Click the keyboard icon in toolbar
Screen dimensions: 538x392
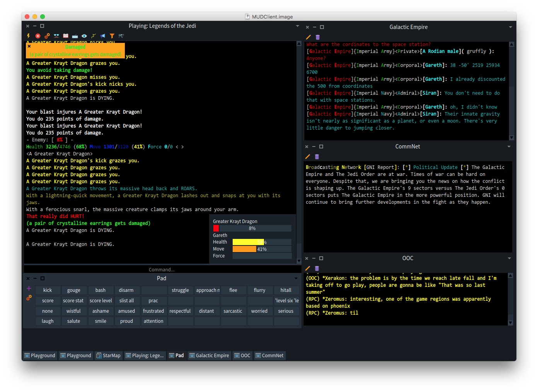75,36
